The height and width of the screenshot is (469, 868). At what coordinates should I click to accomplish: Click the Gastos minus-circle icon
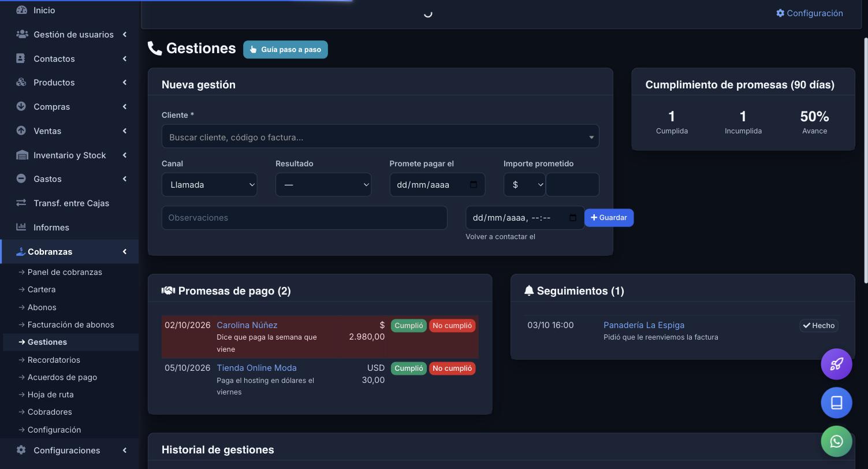coord(21,178)
